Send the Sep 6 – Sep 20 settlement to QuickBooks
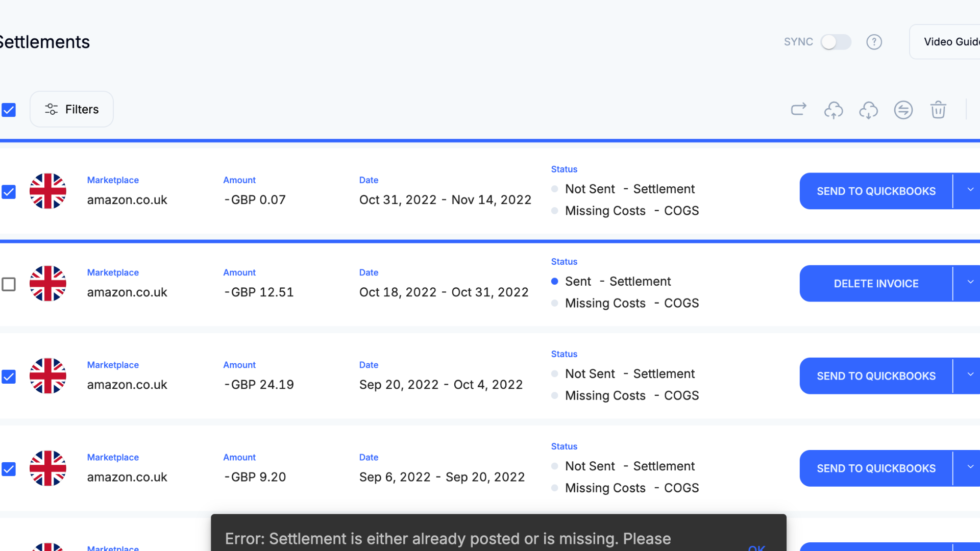Image resolution: width=980 pixels, height=551 pixels. (876, 468)
